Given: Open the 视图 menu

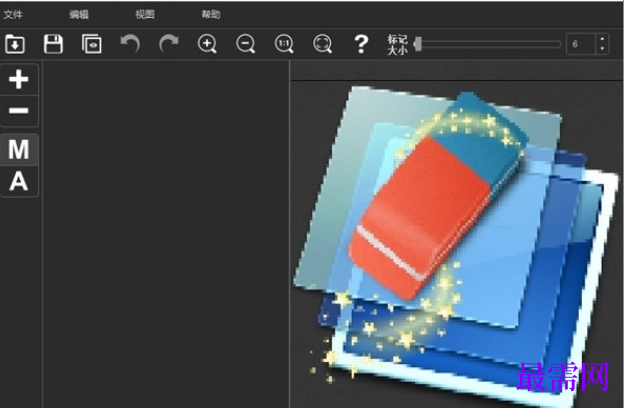Looking at the screenshot, I should [145, 15].
